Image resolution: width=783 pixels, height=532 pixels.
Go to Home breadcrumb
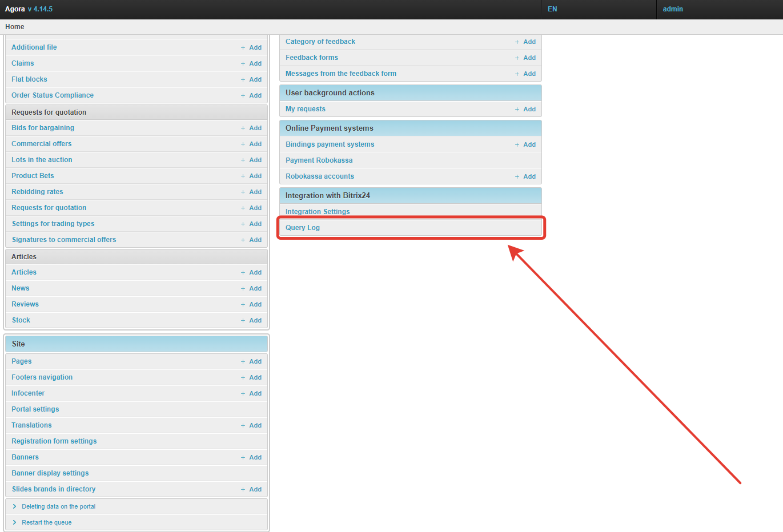[15, 27]
